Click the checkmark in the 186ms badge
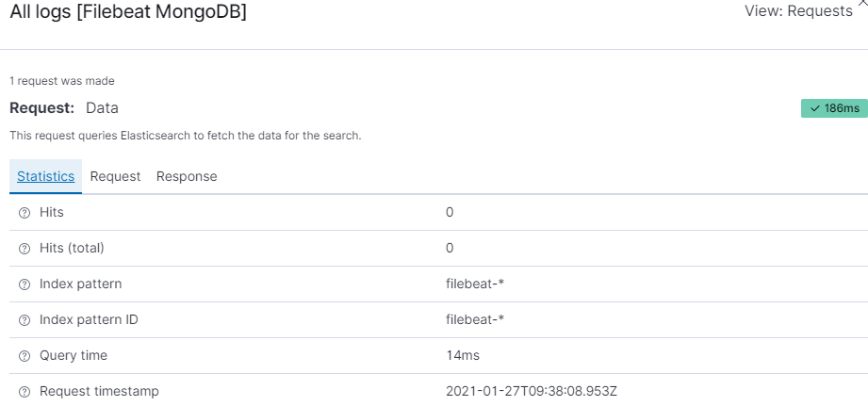 click(815, 108)
